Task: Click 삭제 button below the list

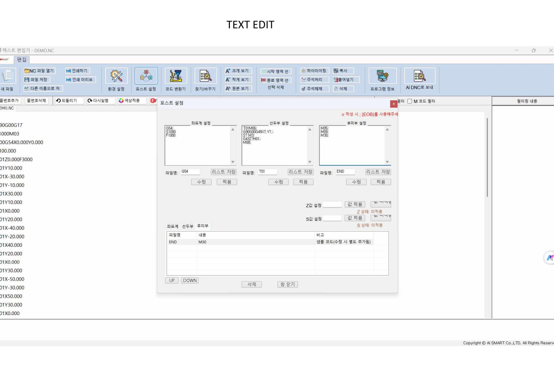Action: point(252,284)
